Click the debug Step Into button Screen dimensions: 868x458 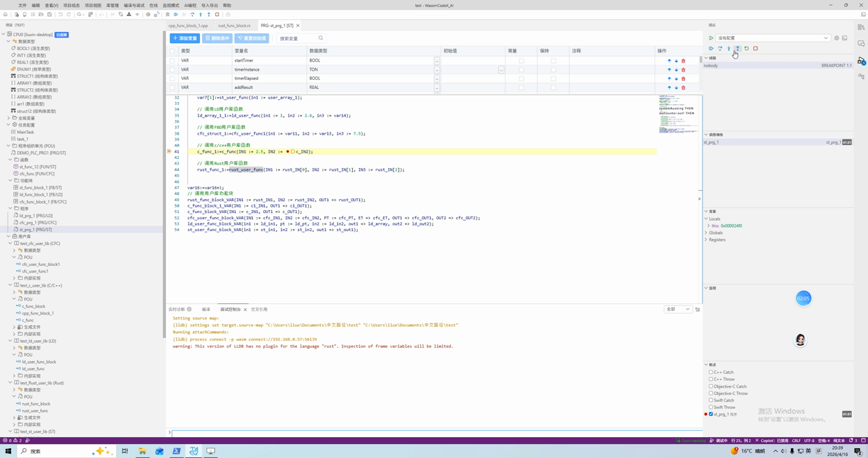pos(729,49)
